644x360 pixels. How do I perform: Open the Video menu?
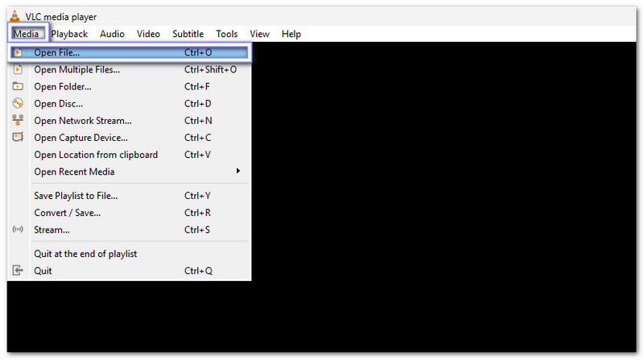point(148,34)
